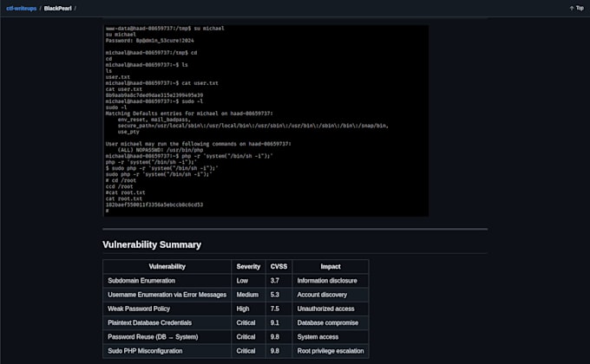Select the Weak Password Policy cell
The width and height of the screenshot is (590, 364).
pos(167,309)
